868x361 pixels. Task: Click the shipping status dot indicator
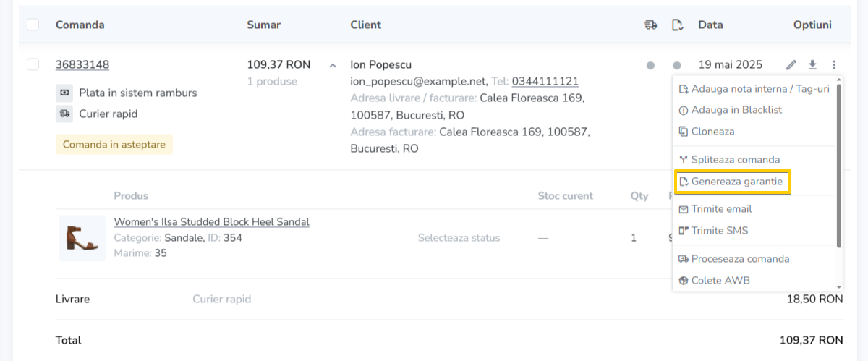click(650, 65)
